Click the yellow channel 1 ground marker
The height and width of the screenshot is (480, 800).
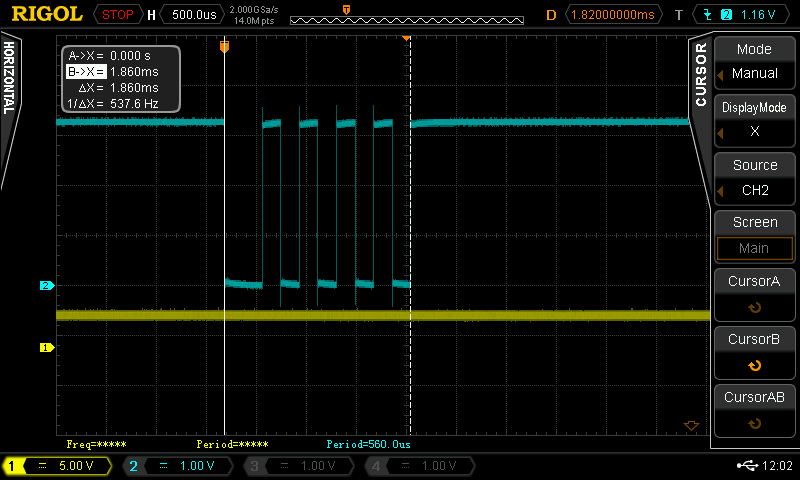point(47,348)
